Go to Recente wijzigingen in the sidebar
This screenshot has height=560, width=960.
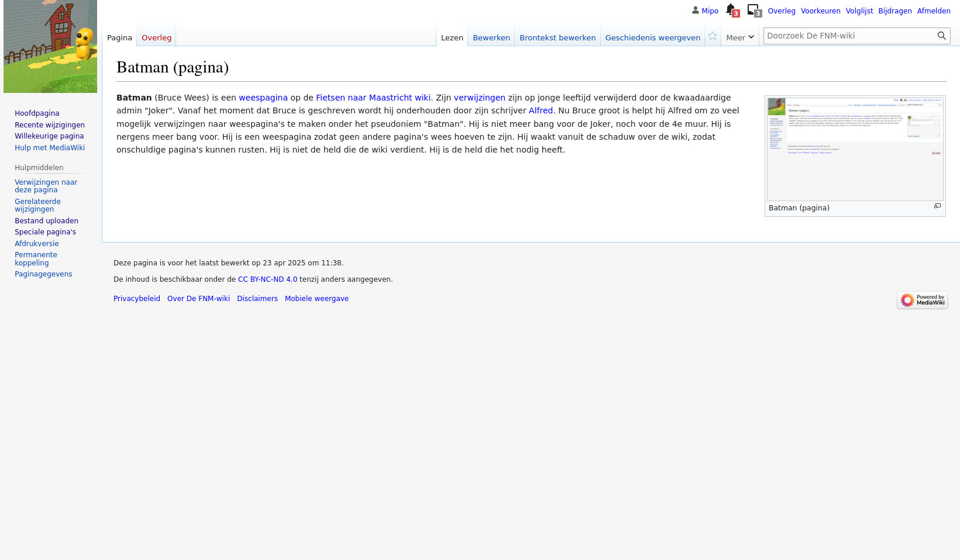pyautogui.click(x=50, y=125)
